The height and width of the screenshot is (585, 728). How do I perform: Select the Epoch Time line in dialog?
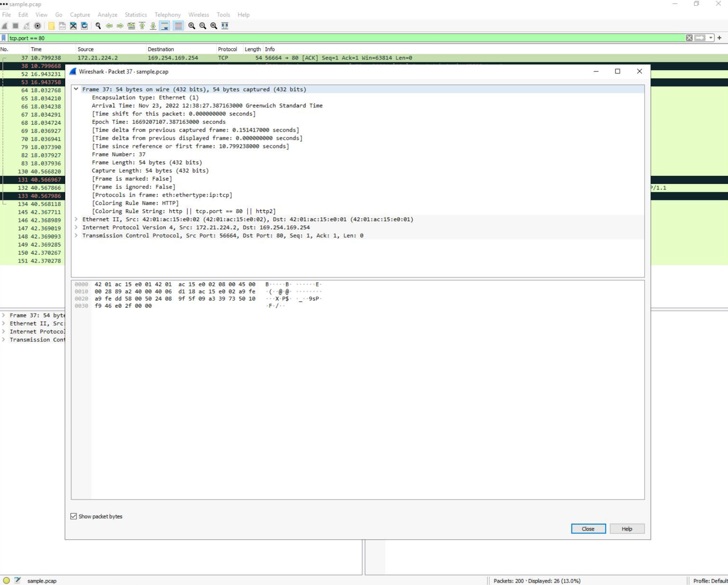click(159, 122)
